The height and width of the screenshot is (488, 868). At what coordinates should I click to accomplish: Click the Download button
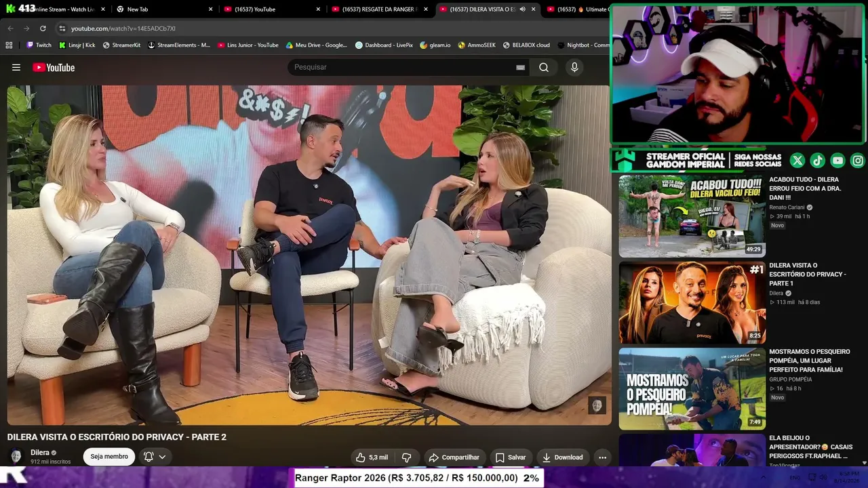563,457
